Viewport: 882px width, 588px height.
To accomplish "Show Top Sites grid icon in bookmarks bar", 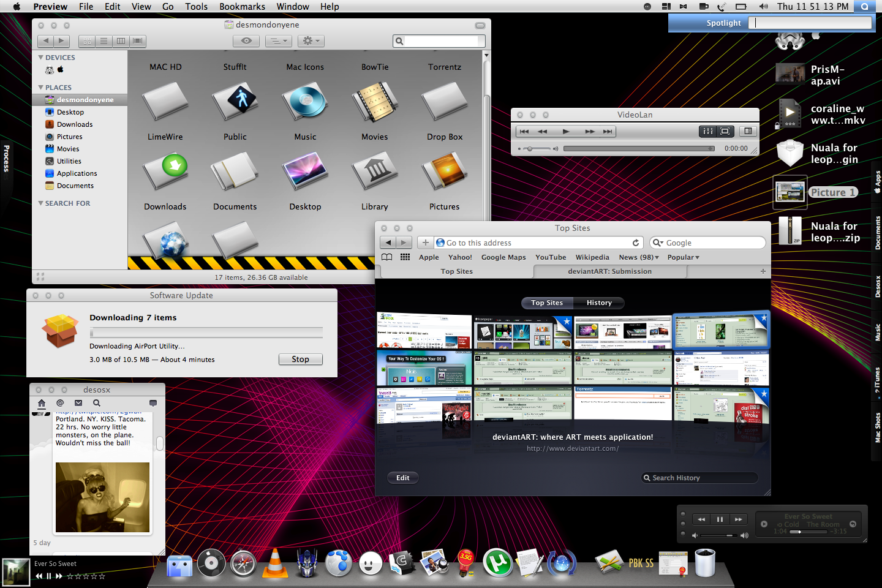I will pyautogui.click(x=405, y=257).
